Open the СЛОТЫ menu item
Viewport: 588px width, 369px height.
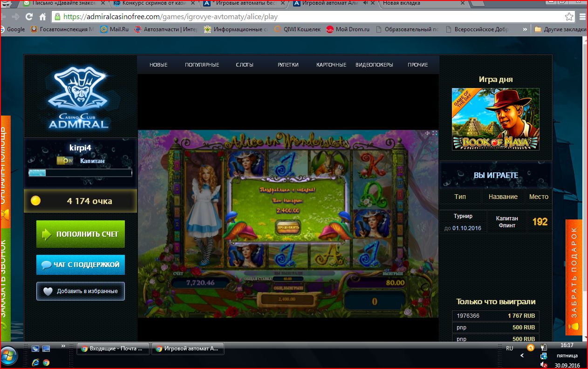pos(245,65)
